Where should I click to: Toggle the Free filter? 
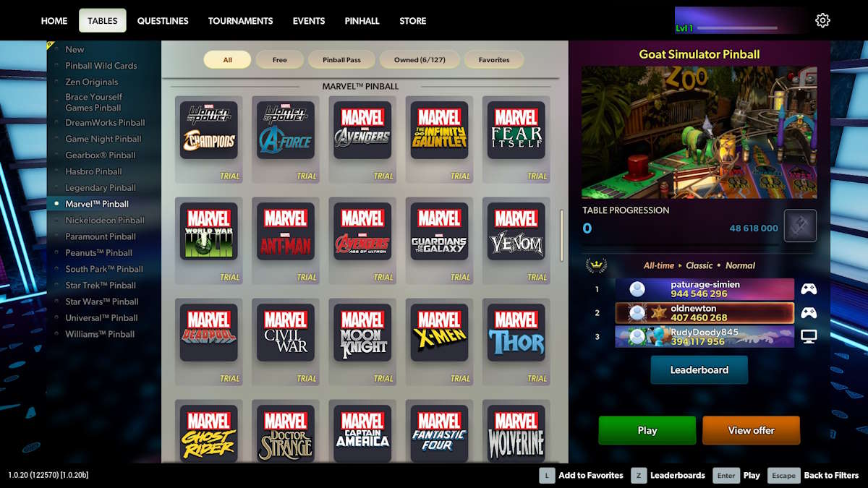[279, 60]
